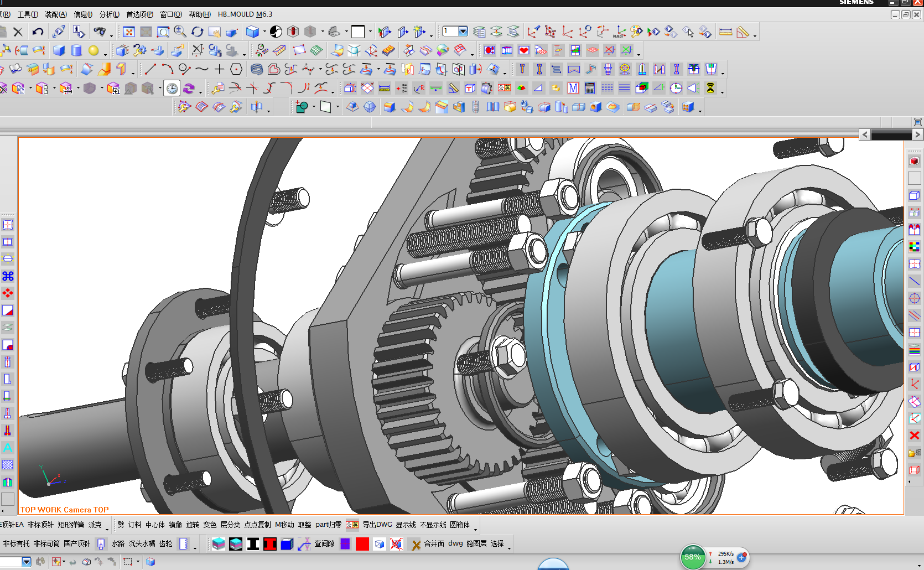Click the 隐图层 hide layer button
Viewport: 924px width, 570px height.
pos(476,544)
